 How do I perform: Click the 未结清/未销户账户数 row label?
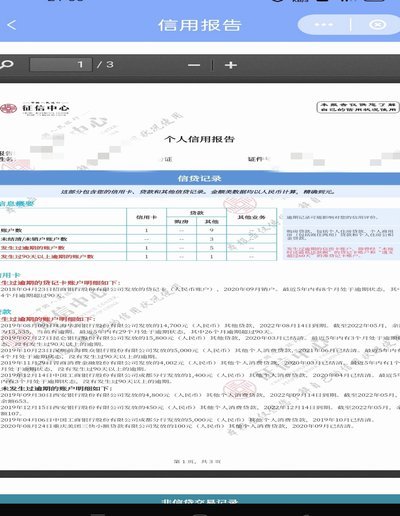(x=34, y=239)
